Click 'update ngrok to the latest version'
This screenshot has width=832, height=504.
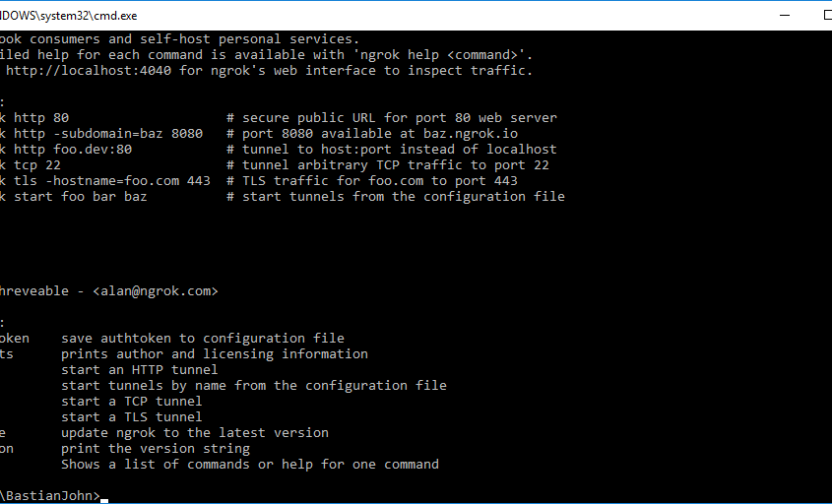pyautogui.click(x=195, y=432)
